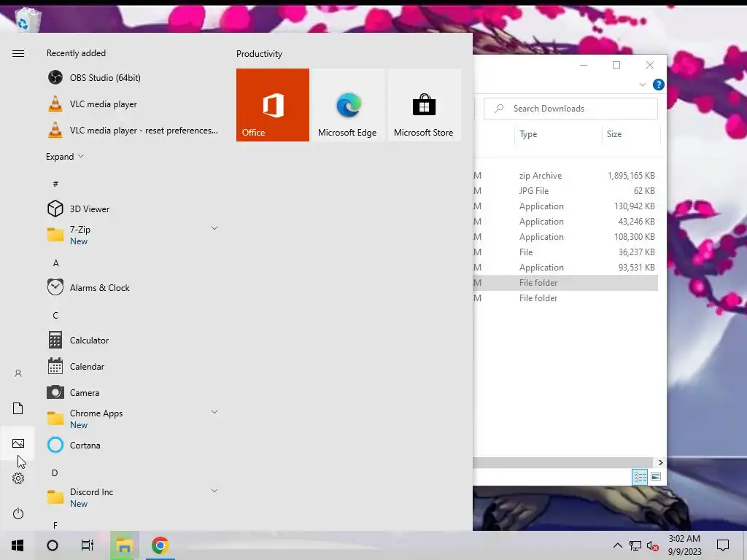Open the Microsoft Store tile
Screen dimensions: 747x560
(x=424, y=105)
